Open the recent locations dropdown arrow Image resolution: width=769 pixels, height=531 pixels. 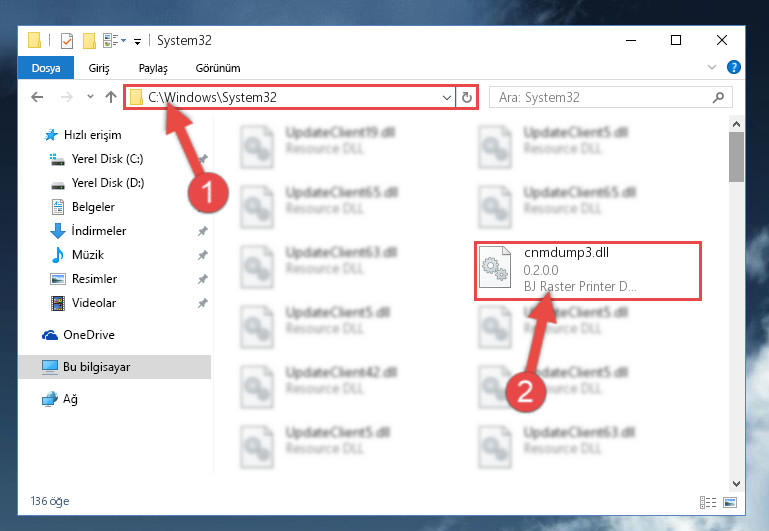[90, 97]
